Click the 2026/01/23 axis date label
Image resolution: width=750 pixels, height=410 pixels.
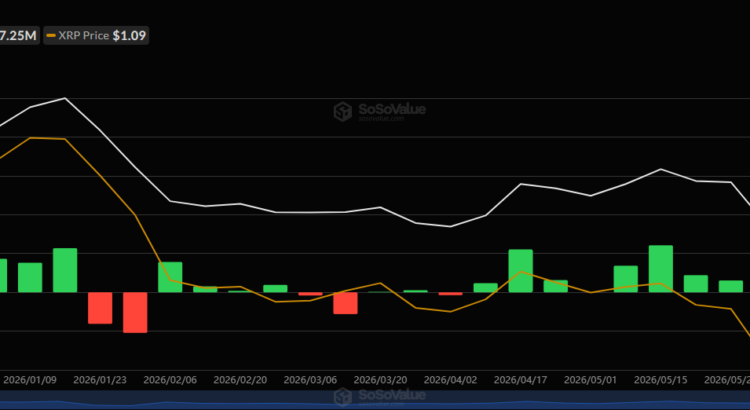click(100, 380)
